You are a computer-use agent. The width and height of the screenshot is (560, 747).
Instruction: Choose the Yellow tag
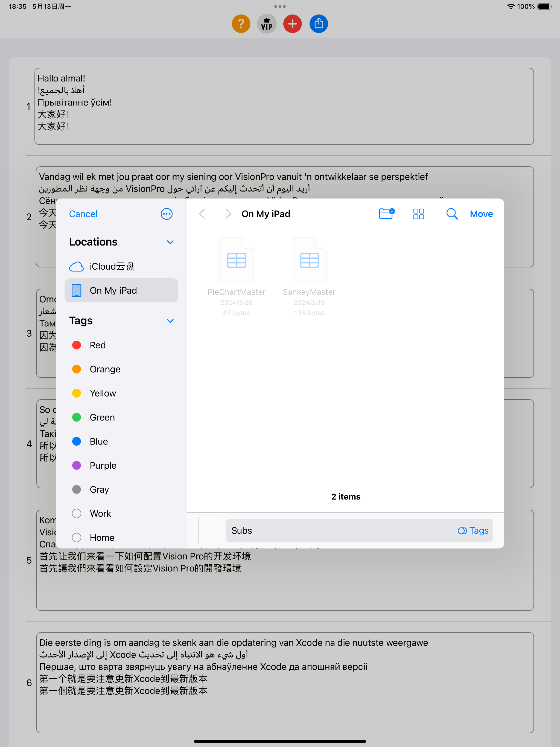click(x=121, y=393)
